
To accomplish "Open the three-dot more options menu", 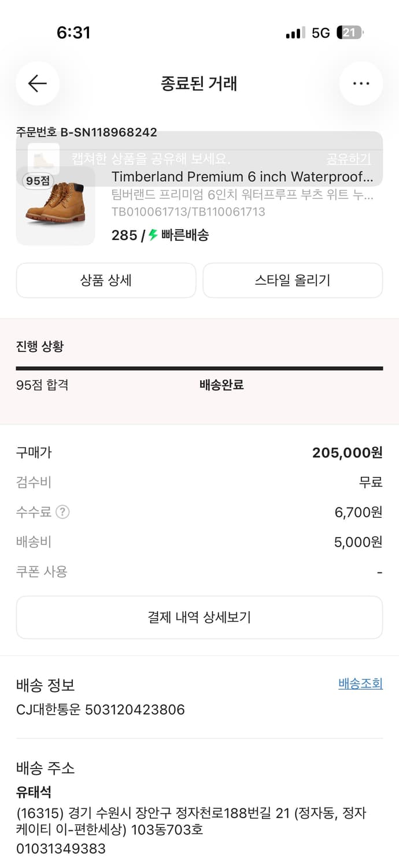I will point(361,83).
